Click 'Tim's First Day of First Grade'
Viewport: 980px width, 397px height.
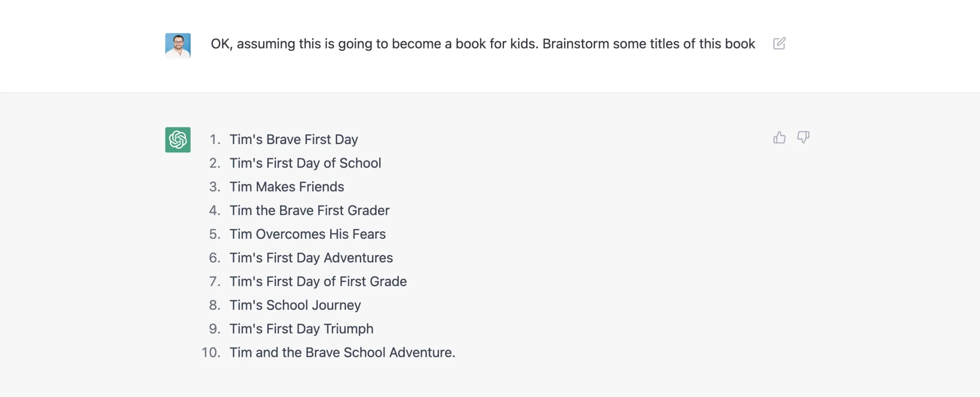coord(318,281)
